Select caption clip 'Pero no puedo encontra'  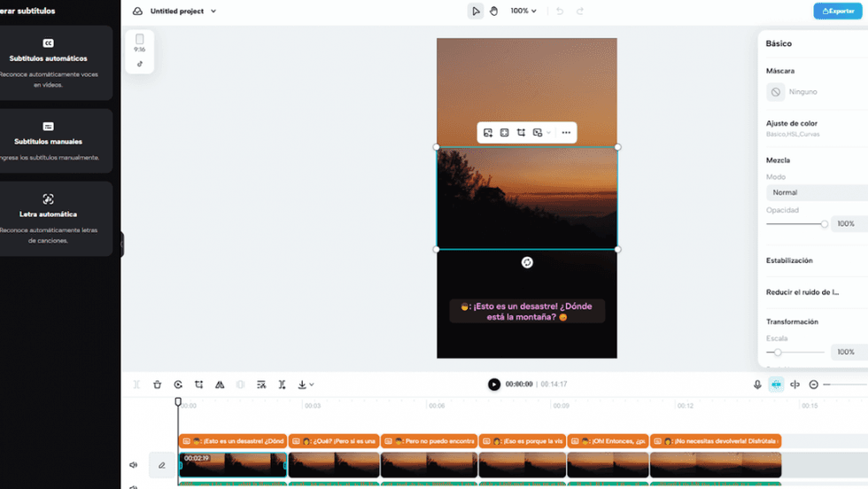[429, 441]
